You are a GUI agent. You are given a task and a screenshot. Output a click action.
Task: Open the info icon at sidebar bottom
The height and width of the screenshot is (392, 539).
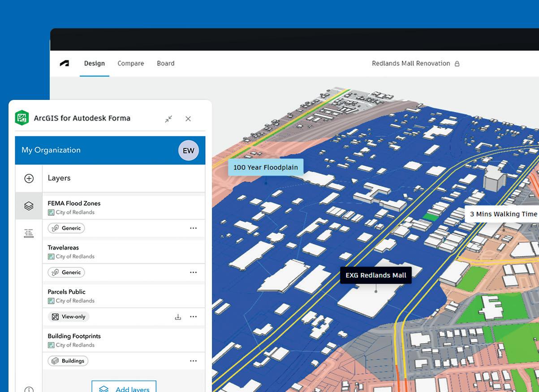point(29,390)
